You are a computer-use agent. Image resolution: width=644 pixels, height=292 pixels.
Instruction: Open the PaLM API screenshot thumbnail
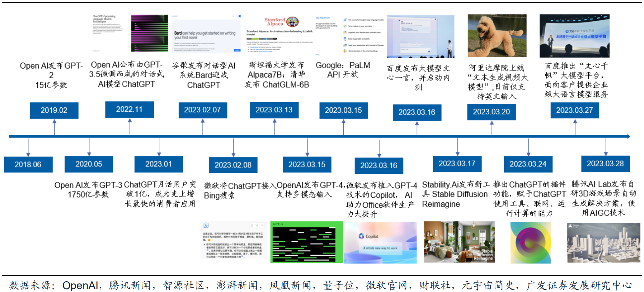coord(349,35)
